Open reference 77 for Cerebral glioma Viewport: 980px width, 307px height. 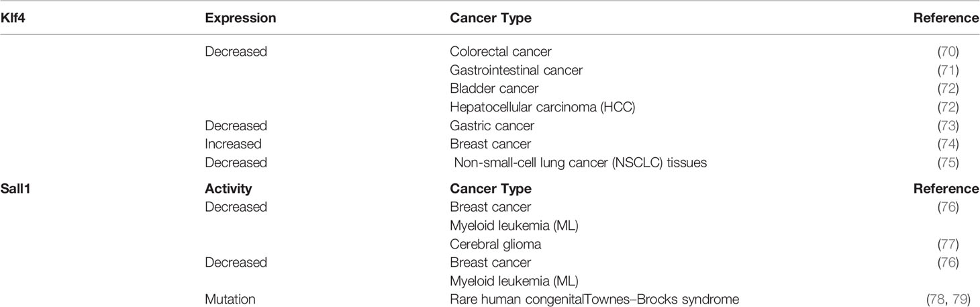click(x=967, y=244)
